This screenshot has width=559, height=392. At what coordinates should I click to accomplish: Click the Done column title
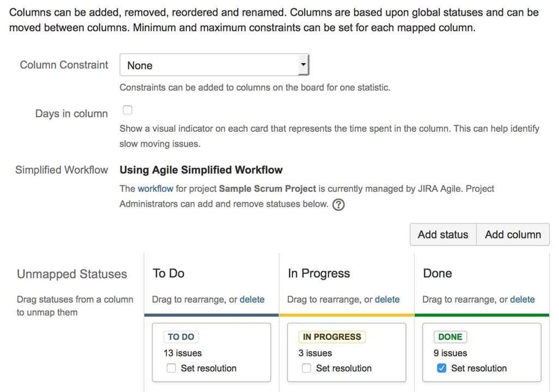[x=438, y=273]
